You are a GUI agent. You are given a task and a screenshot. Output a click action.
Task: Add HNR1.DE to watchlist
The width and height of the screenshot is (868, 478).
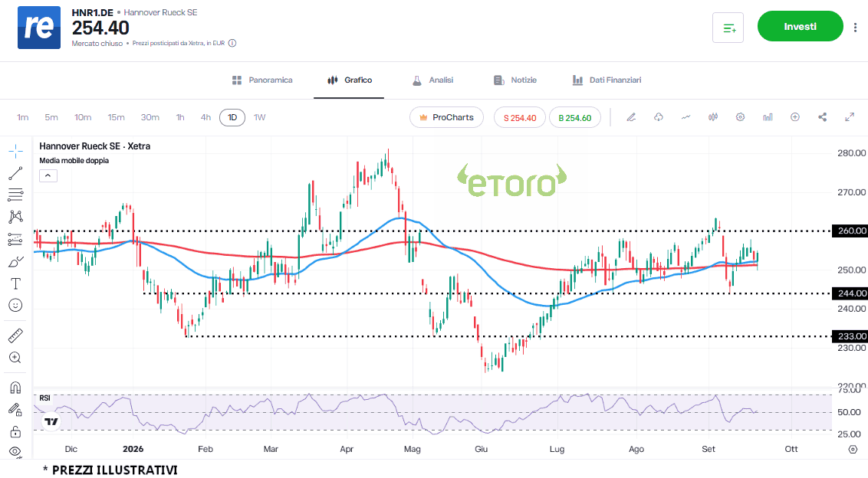[728, 27]
